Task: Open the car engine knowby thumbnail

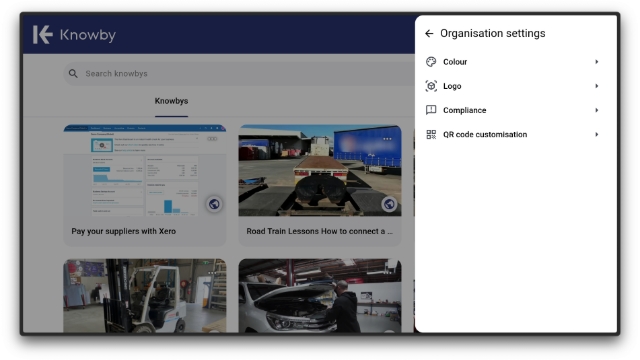Action: [x=320, y=296]
